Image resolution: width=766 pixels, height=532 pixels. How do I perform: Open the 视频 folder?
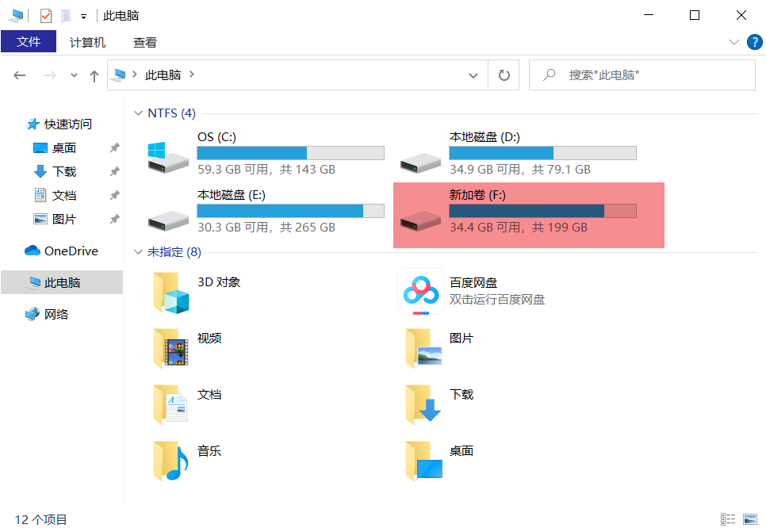208,338
